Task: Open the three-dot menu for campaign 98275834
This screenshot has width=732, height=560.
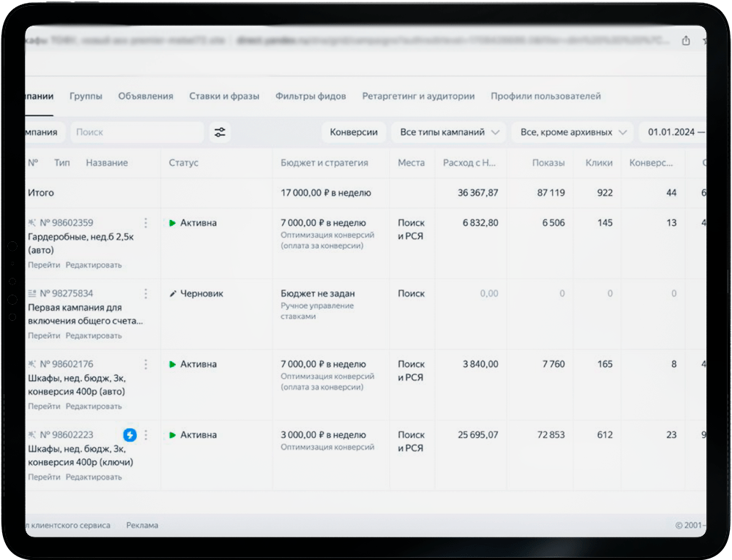Action: 146,294
